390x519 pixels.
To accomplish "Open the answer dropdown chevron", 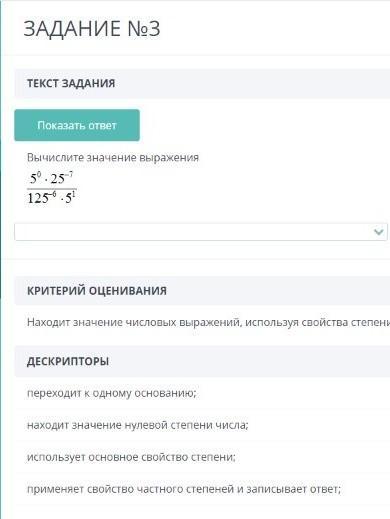I will click(x=379, y=232).
